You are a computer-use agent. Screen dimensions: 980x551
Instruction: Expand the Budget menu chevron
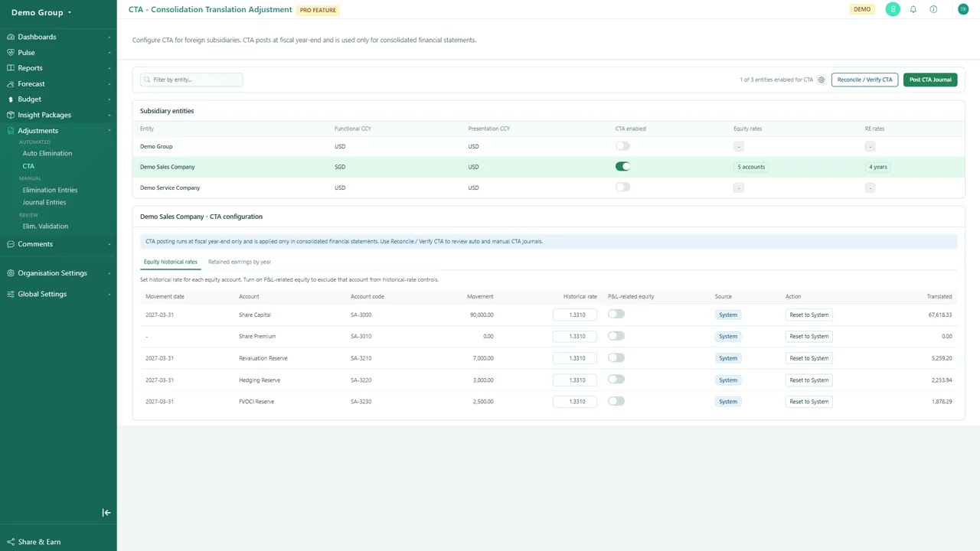click(x=109, y=99)
